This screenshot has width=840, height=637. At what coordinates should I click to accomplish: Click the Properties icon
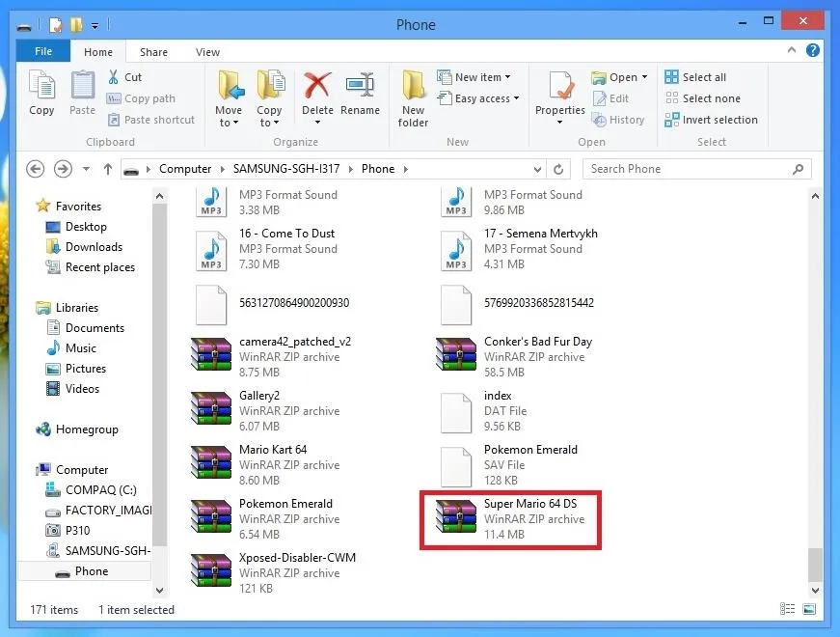tap(560, 86)
